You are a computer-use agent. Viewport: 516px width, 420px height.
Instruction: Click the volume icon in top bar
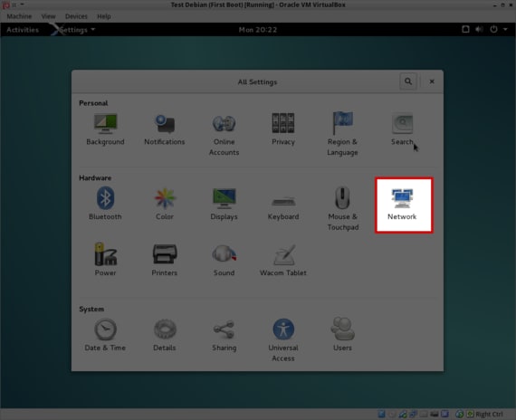(x=479, y=29)
